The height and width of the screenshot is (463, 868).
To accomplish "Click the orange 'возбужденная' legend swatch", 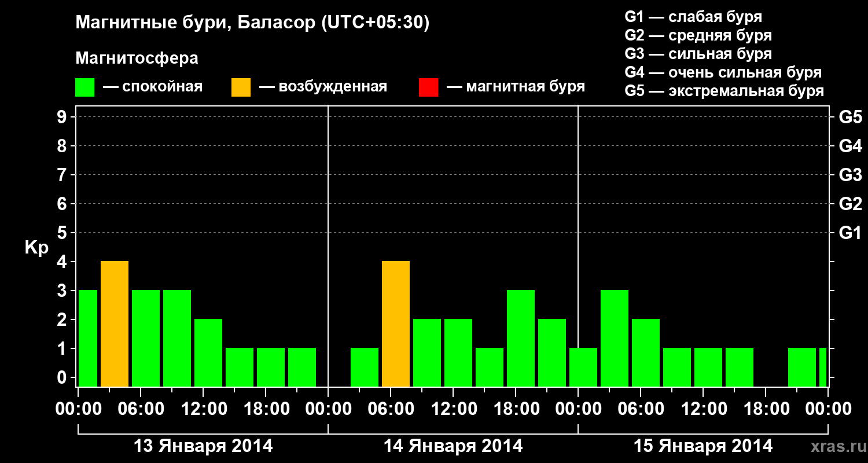I will tap(241, 87).
